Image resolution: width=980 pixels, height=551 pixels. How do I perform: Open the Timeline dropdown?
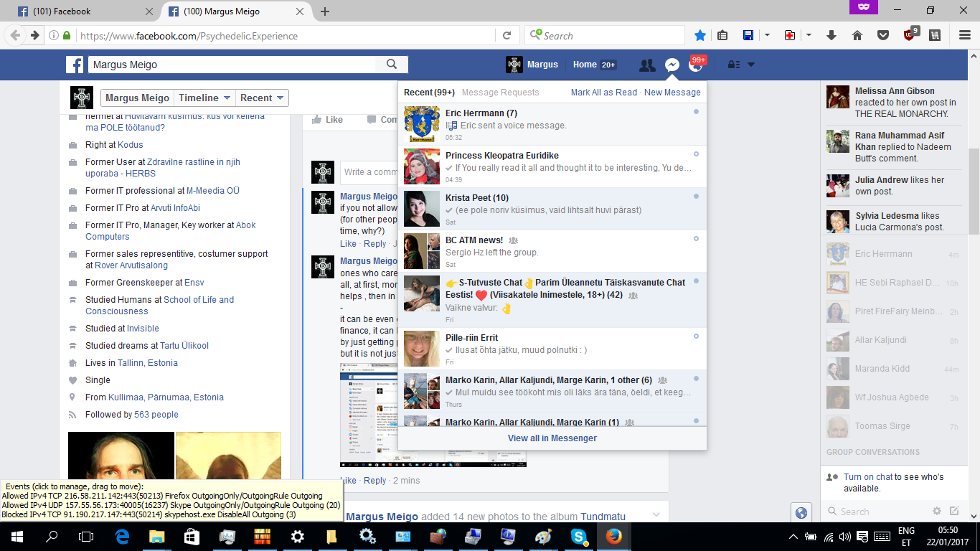(x=205, y=98)
